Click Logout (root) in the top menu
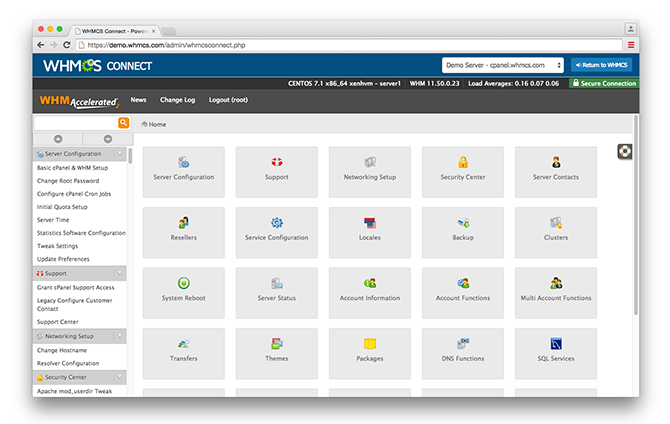Screen dimensions: 670x424 pyautogui.click(x=228, y=100)
